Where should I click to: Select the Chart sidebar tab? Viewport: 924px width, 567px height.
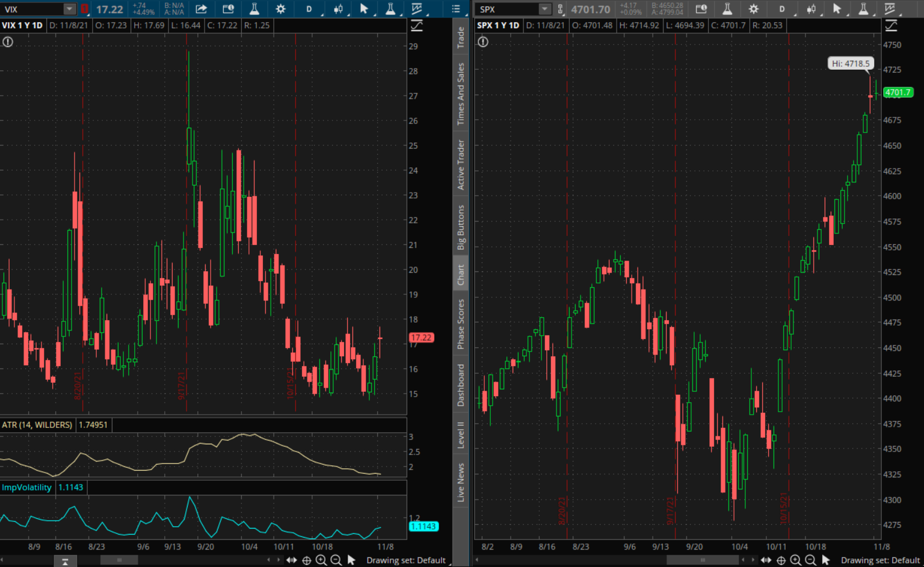point(461,274)
